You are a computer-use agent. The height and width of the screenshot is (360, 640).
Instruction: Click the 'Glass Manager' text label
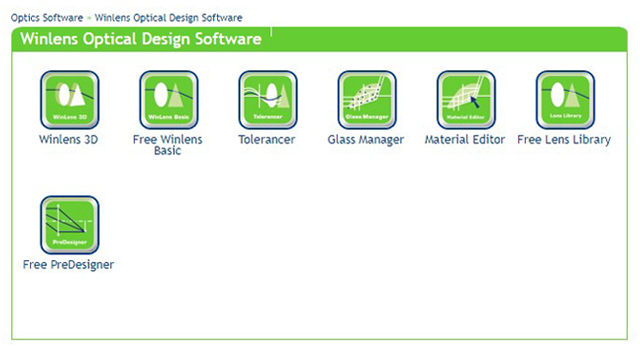[366, 140]
